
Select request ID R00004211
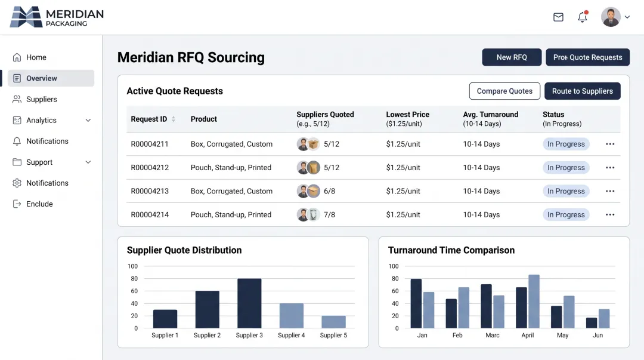tap(150, 144)
